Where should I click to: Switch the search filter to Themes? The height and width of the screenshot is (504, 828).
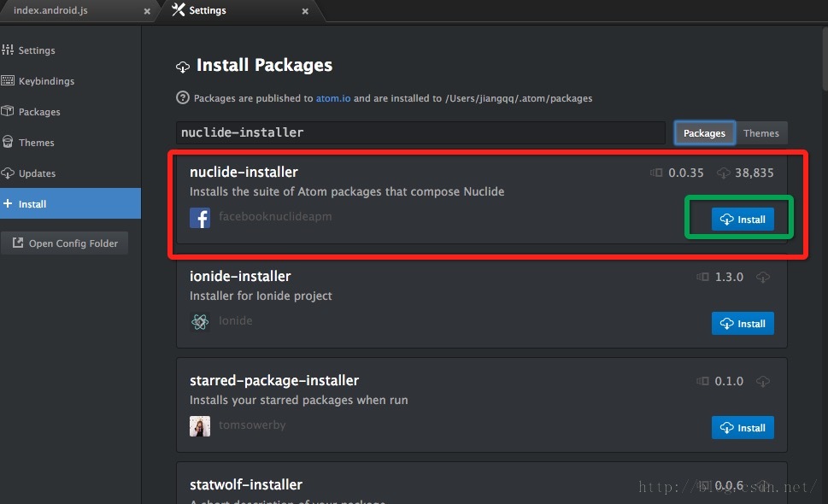pyautogui.click(x=761, y=132)
